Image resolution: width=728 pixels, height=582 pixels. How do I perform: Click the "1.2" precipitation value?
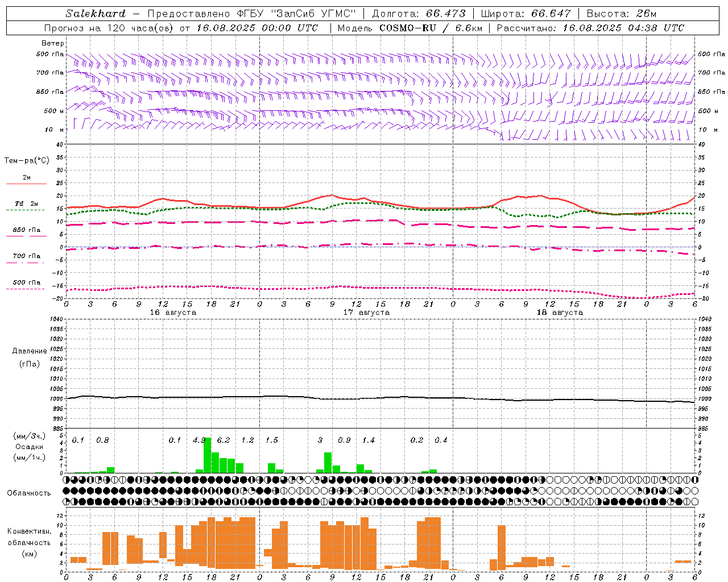pyautogui.click(x=247, y=440)
